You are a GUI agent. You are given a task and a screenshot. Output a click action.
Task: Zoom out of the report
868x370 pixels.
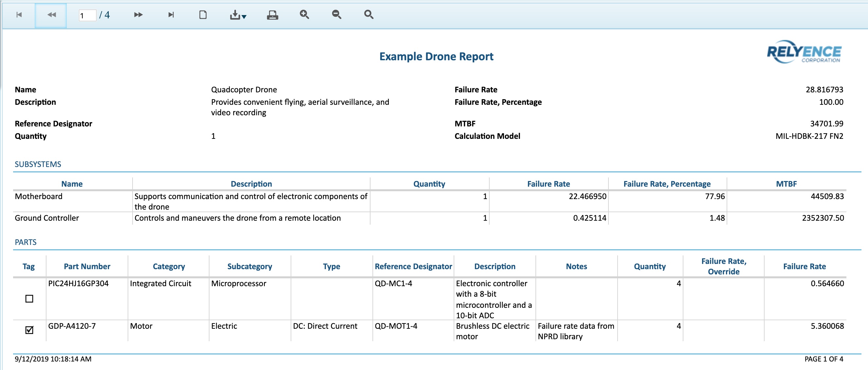(336, 14)
